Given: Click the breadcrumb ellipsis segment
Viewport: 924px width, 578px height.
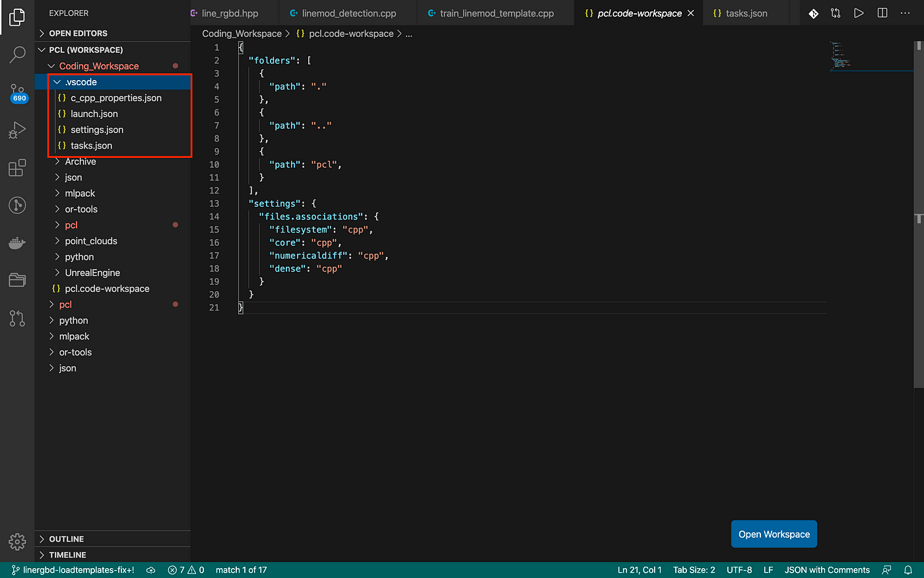Looking at the screenshot, I should tap(409, 34).
